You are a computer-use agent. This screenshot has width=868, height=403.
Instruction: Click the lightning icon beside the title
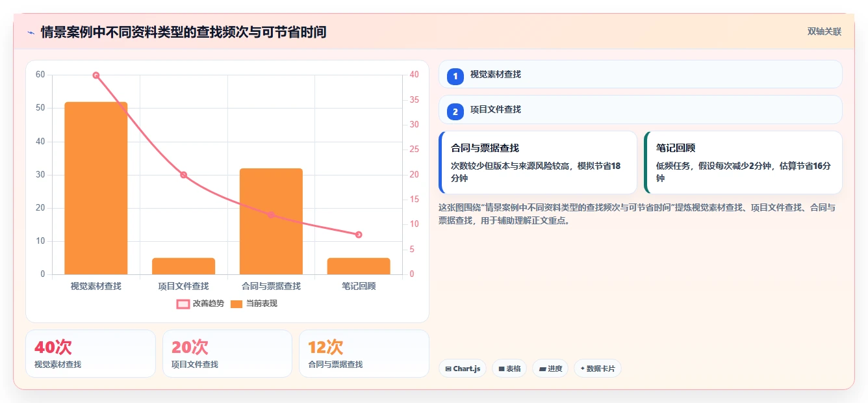tap(31, 32)
